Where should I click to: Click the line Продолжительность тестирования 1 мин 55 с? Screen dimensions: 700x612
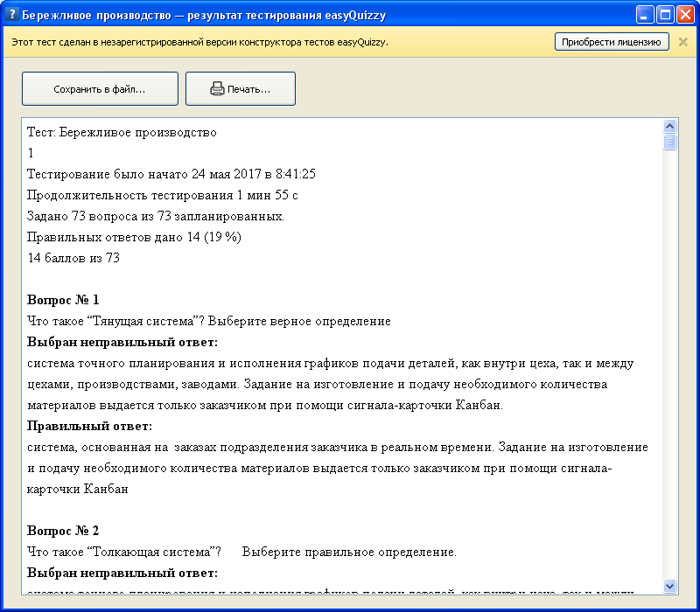point(163,195)
